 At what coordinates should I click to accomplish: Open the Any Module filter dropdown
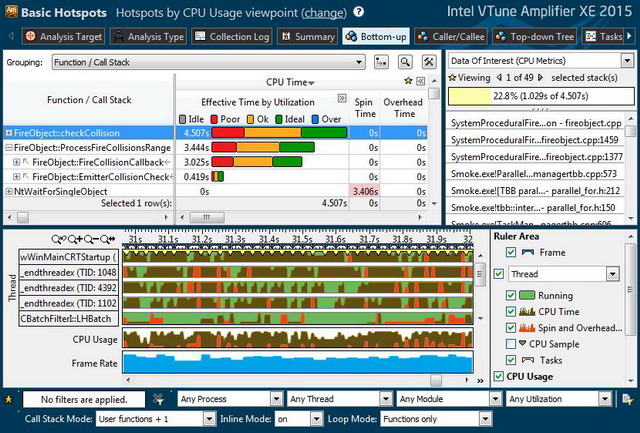(x=495, y=399)
